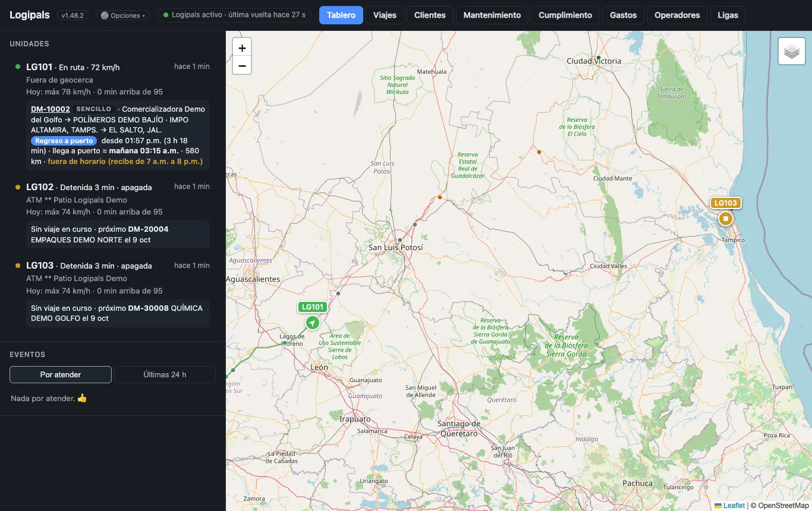
Task: Open the Viajes tab
Action: pyautogui.click(x=385, y=15)
